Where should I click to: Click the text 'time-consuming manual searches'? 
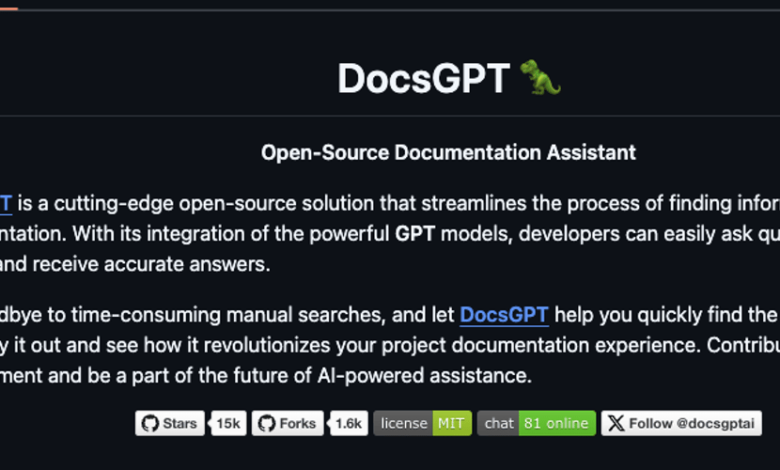(x=228, y=315)
